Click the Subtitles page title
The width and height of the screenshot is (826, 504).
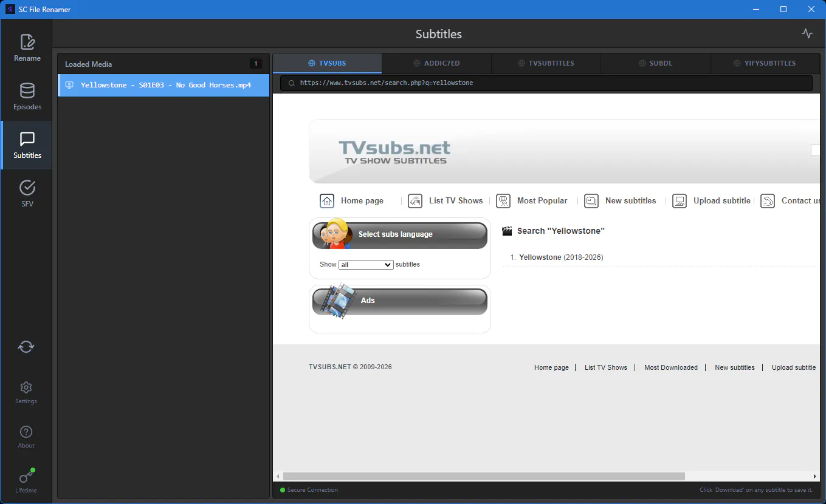(x=439, y=34)
